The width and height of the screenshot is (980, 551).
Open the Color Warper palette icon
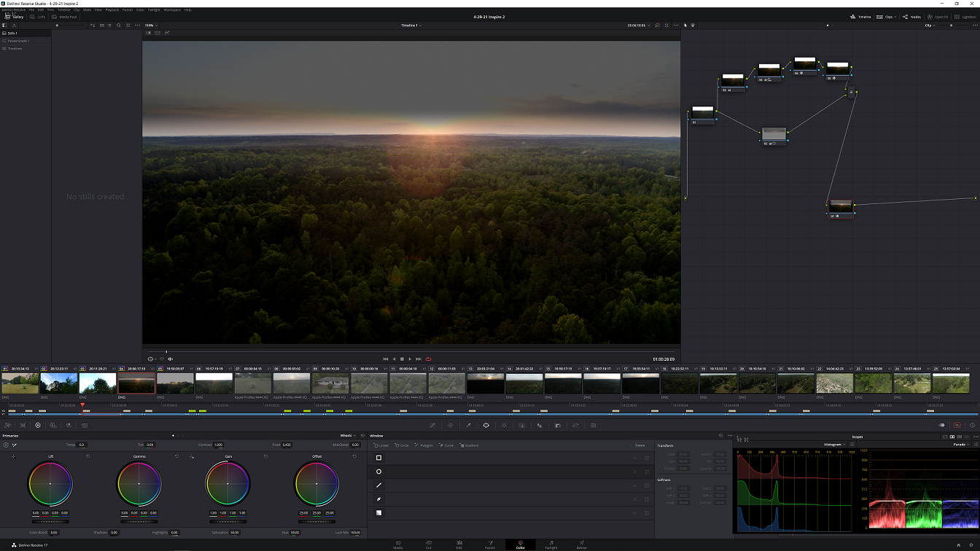451,425
